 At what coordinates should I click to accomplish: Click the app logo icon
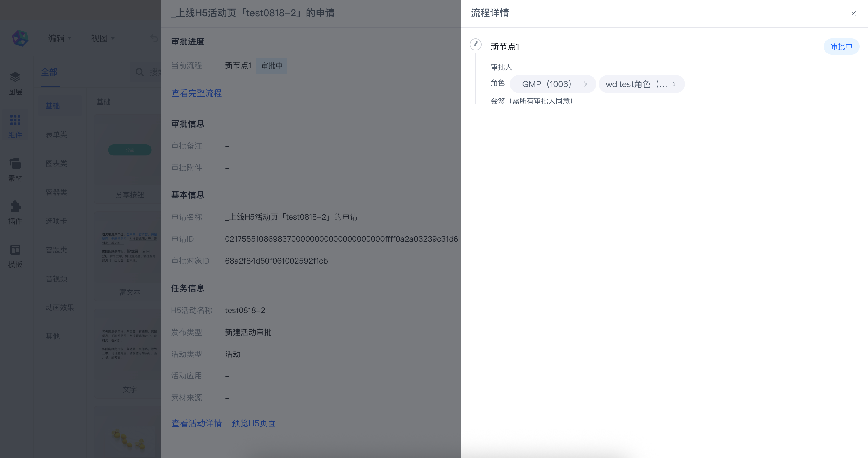(x=20, y=38)
